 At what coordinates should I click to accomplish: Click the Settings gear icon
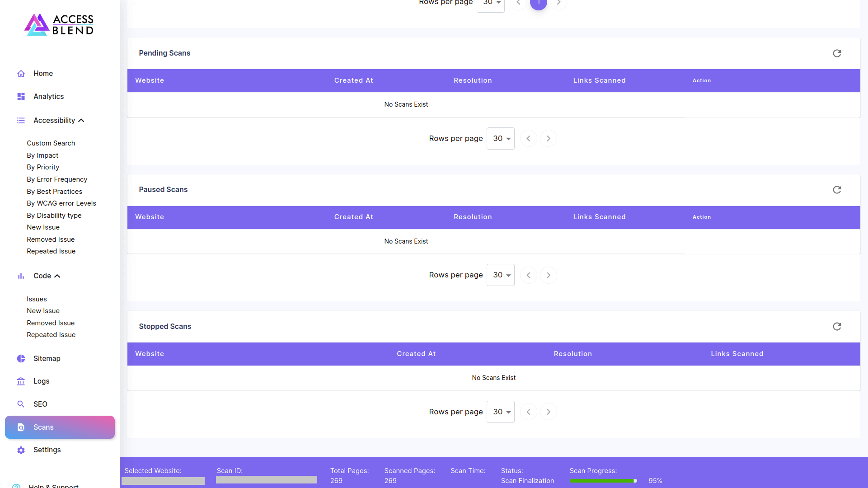coord(21,450)
